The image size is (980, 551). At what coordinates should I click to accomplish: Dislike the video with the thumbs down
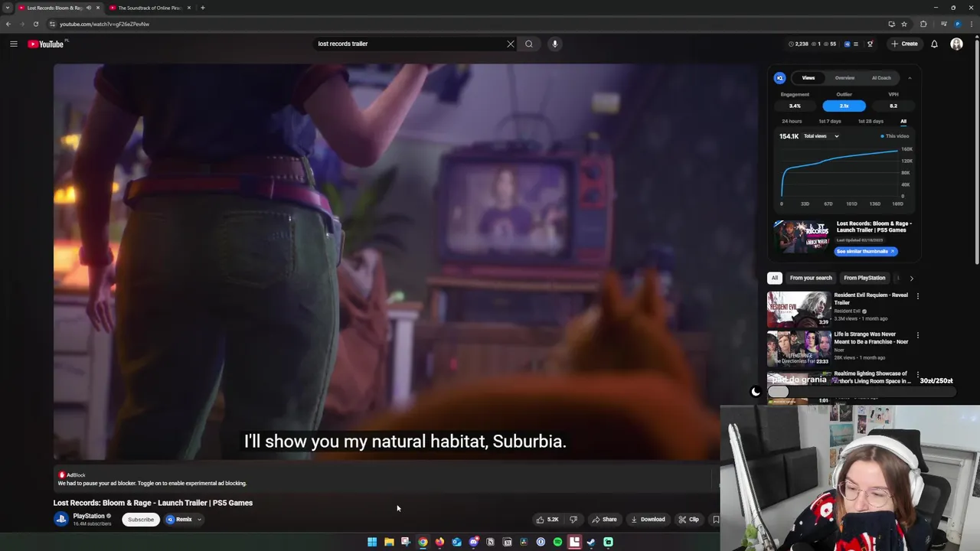[573, 520]
